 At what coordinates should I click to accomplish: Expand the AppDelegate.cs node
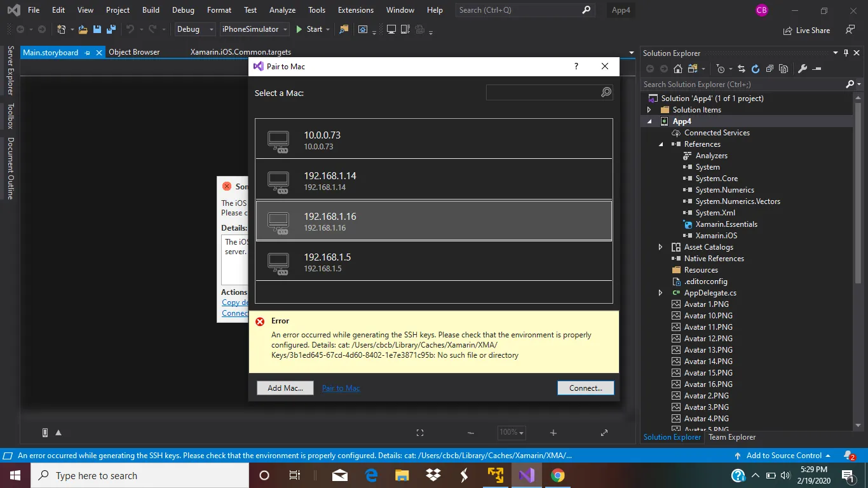(660, 293)
